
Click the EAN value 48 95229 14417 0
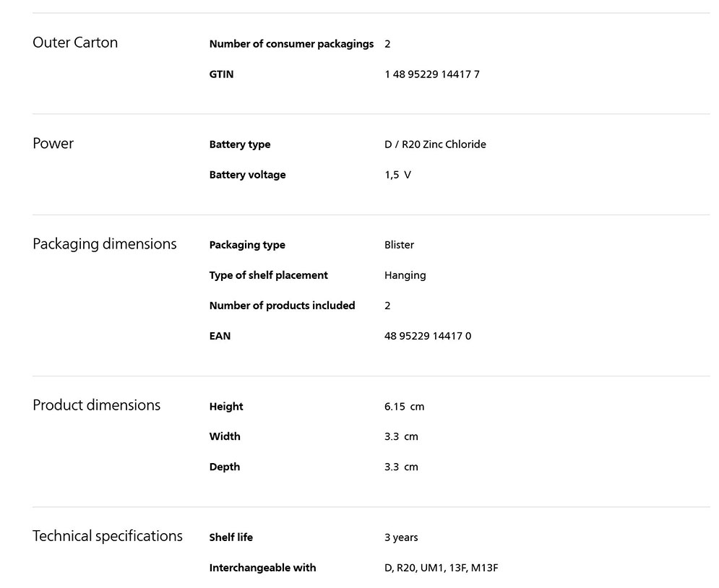pyautogui.click(x=427, y=336)
